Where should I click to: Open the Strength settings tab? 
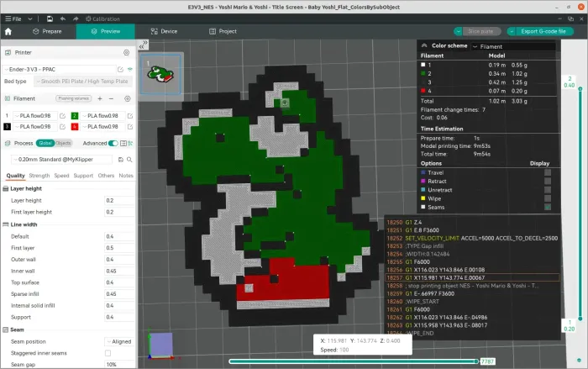pos(39,176)
